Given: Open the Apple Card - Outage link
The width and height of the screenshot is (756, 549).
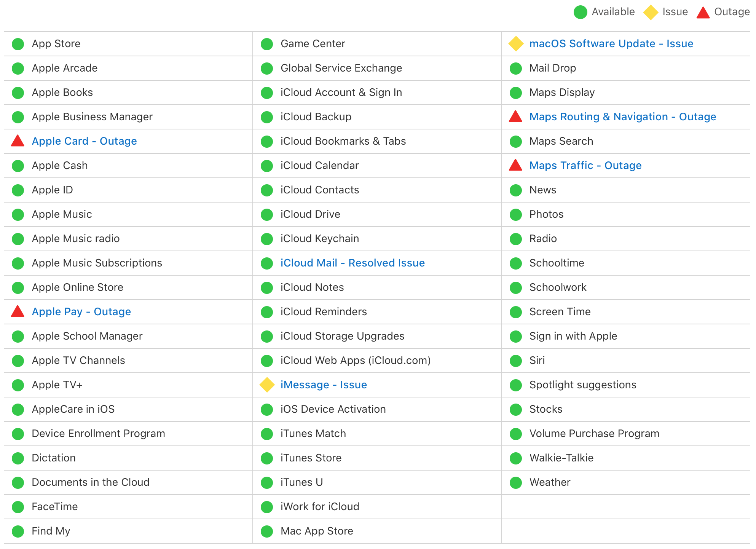Looking at the screenshot, I should click(x=84, y=141).
